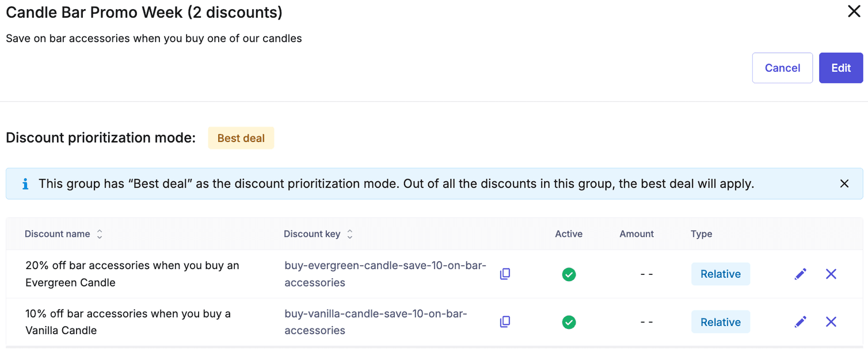Screen dimensions: 868x349
Task: Sort the table by Discount name
Action: click(99, 234)
